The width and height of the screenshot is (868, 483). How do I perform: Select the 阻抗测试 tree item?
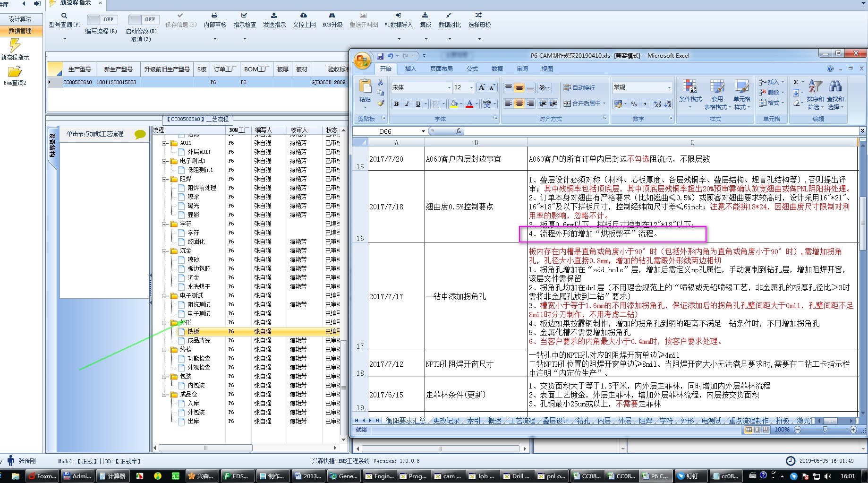tap(199, 305)
